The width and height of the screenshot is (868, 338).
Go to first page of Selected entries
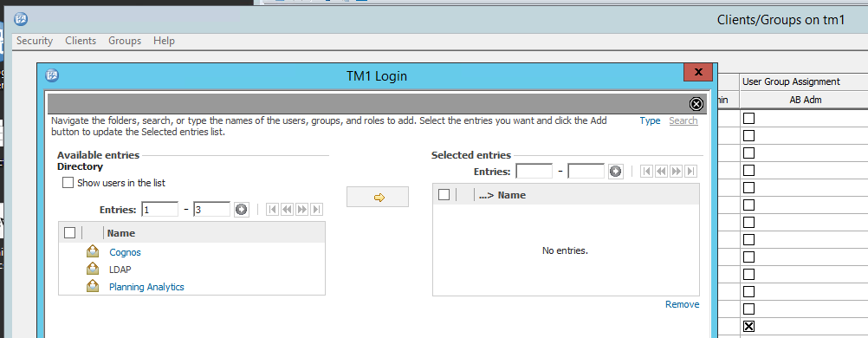(x=646, y=172)
